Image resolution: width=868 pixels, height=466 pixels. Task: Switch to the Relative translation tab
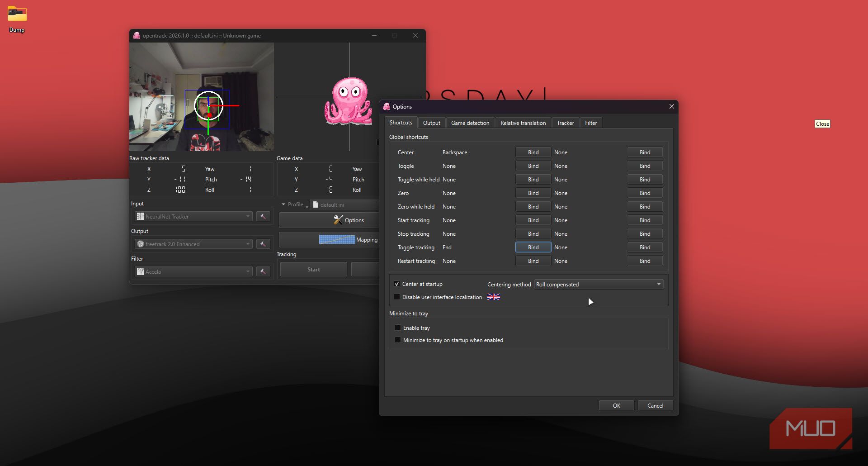click(523, 123)
